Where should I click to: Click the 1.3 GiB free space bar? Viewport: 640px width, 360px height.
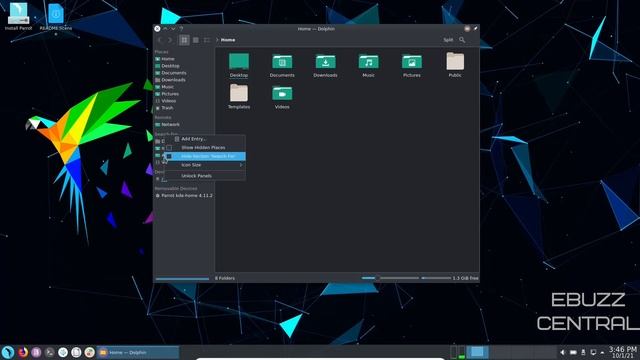point(436,278)
